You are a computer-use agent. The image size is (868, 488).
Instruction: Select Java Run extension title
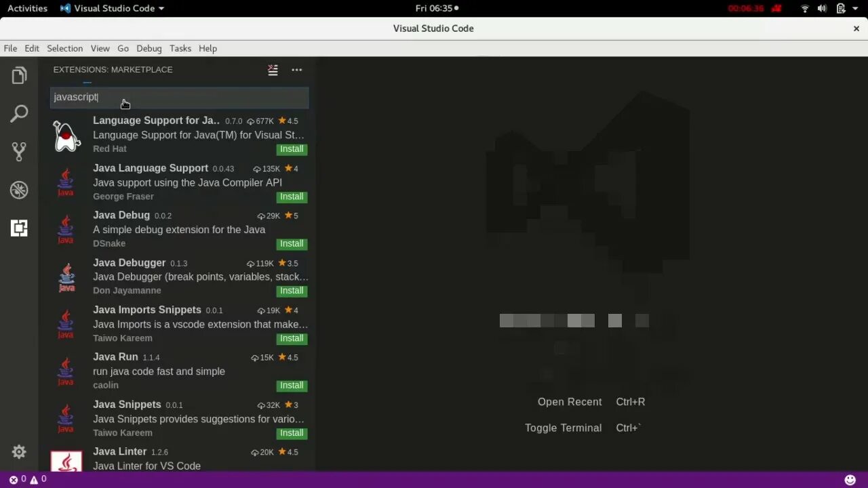tap(115, 357)
